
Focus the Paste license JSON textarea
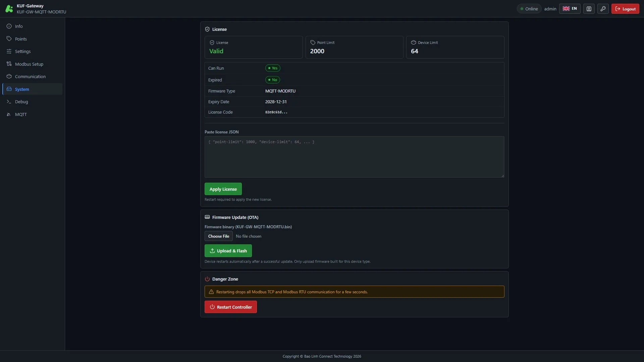[355, 157]
